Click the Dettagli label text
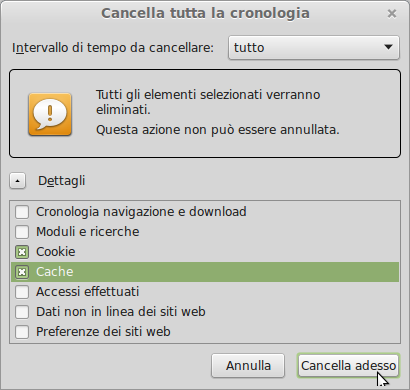The height and width of the screenshot is (390, 410). pos(62,181)
